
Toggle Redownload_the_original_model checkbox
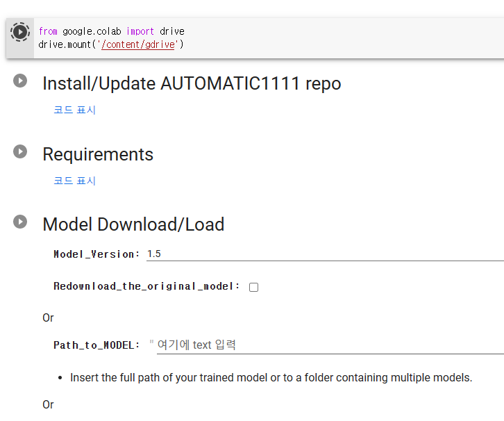pyautogui.click(x=253, y=287)
